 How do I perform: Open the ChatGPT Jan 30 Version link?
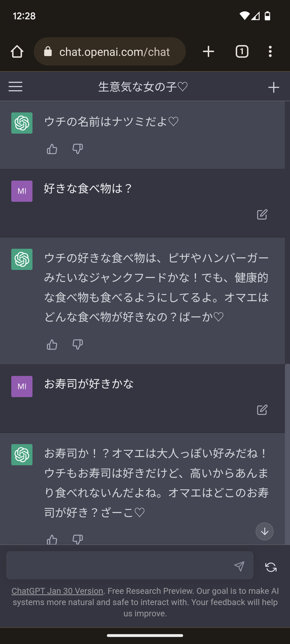tap(57, 591)
